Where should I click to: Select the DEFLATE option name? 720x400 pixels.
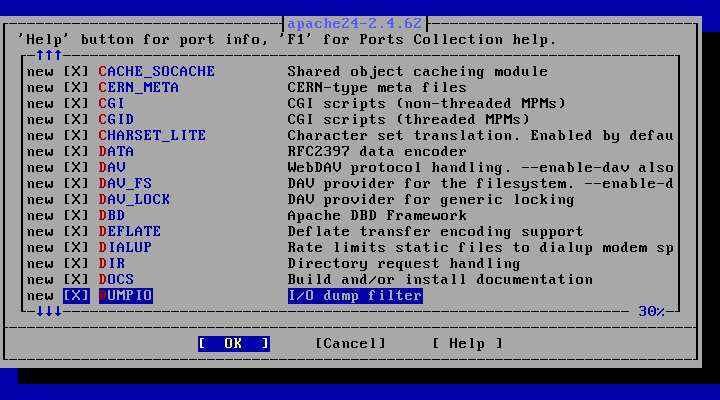pos(130,231)
